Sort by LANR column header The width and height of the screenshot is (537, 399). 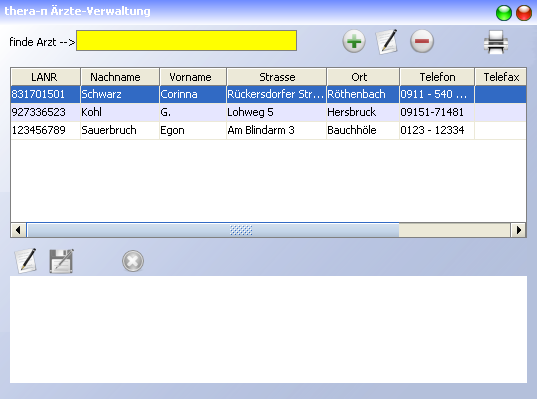tap(45, 77)
